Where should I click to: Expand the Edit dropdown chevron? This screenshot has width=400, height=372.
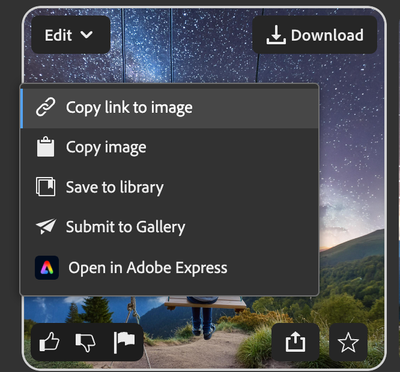pos(87,34)
